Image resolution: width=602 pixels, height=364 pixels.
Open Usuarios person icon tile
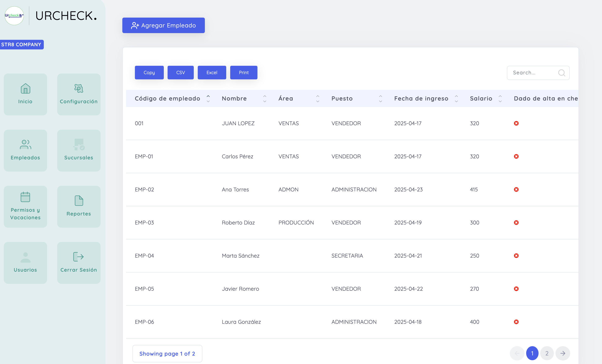[25, 257]
